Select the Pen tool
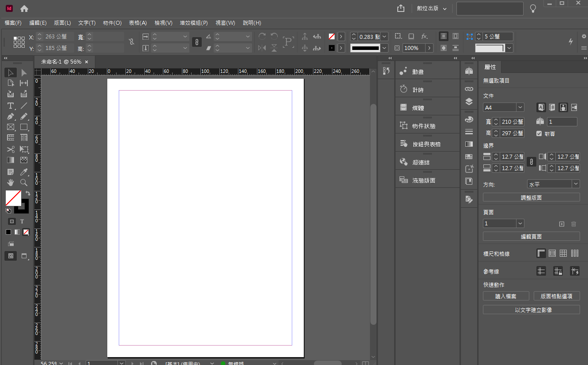 coord(11,117)
